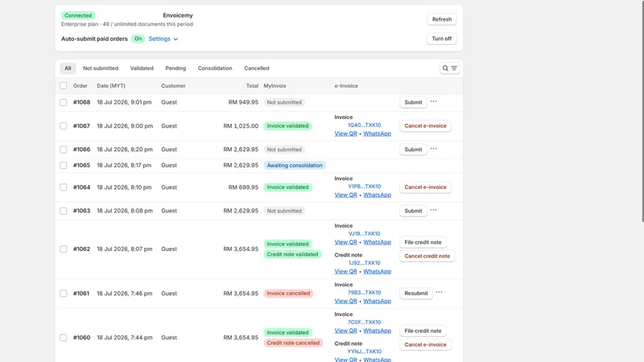Select order #1060 checkbox

tap(64, 338)
